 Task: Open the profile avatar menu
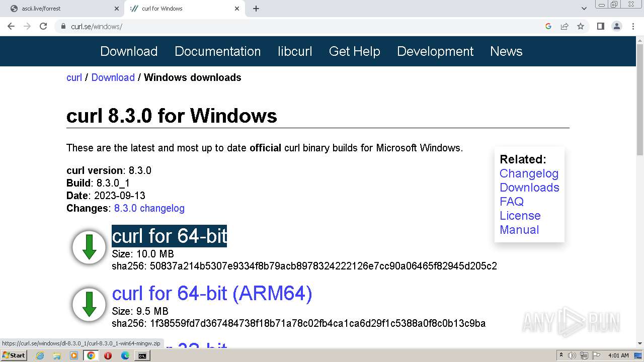[616, 26]
